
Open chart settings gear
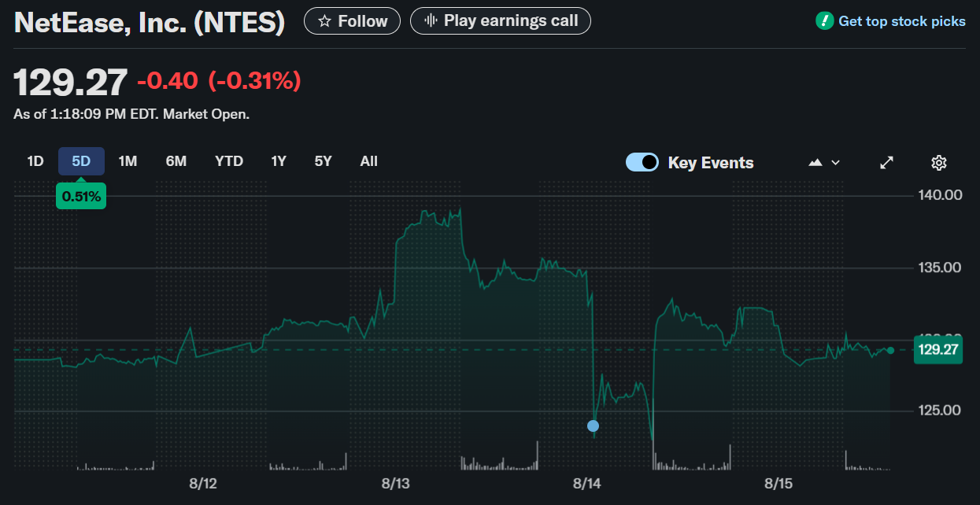pyautogui.click(x=938, y=162)
